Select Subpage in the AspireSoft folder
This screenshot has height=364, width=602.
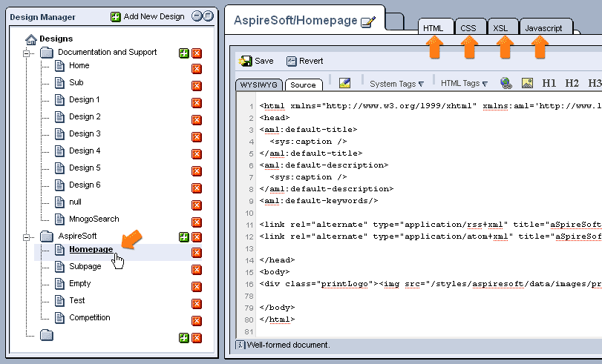pyautogui.click(x=85, y=266)
